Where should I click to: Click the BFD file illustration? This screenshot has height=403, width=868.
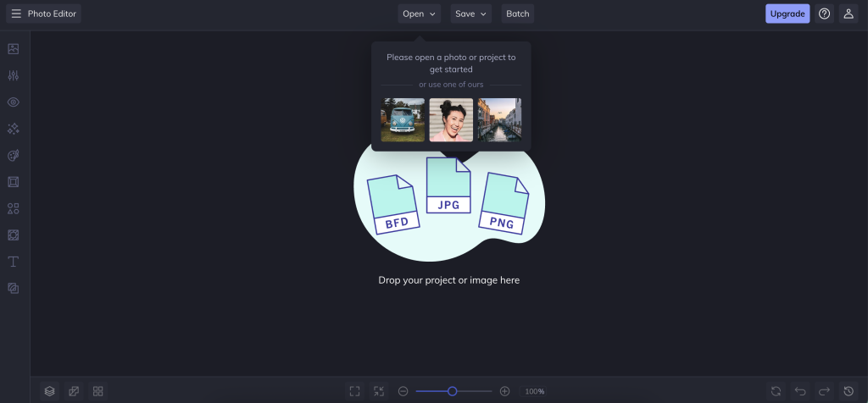(x=393, y=205)
